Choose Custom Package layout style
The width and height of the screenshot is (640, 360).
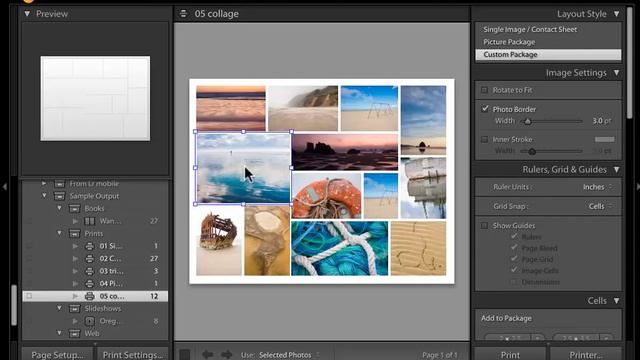pos(548,54)
